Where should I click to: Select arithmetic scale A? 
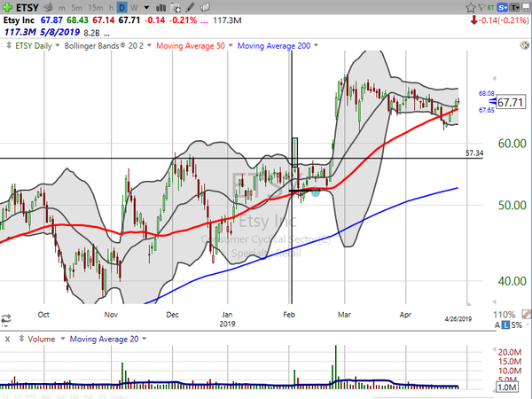[497, 325]
